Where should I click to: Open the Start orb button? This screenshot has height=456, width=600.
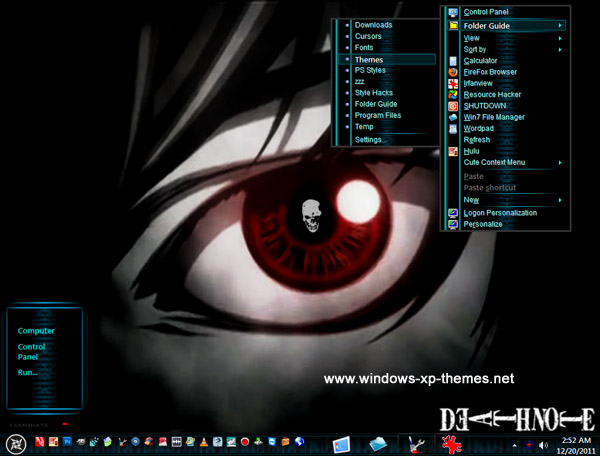tap(16, 444)
